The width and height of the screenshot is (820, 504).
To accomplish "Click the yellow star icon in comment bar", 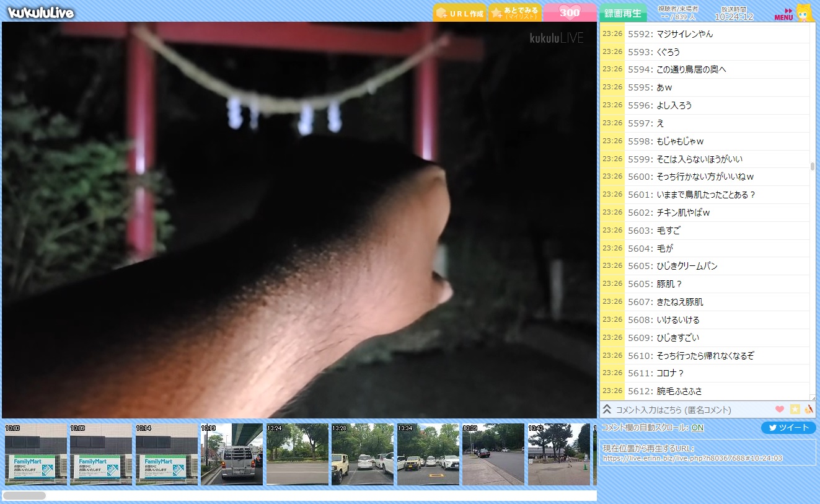I will coord(795,409).
